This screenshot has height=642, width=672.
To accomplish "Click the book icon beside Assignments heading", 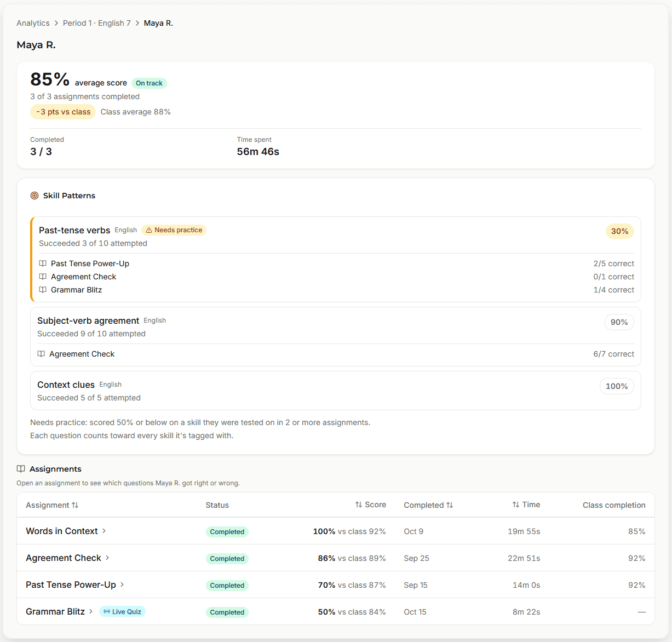I will [x=21, y=469].
